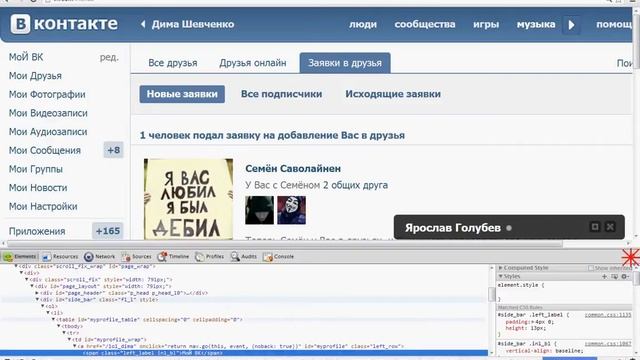The image size is (640, 360).
Task: Open the Исходящие заявки filter
Action: pyautogui.click(x=393, y=94)
